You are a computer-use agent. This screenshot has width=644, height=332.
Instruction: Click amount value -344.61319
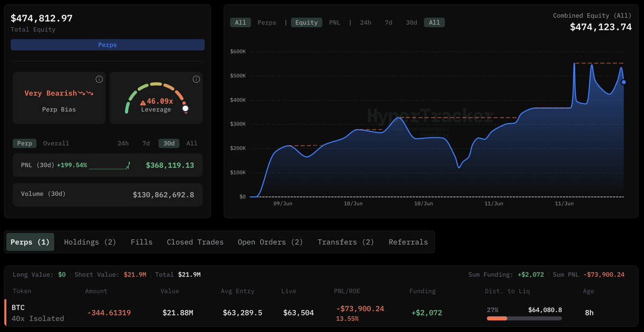click(109, 313)
